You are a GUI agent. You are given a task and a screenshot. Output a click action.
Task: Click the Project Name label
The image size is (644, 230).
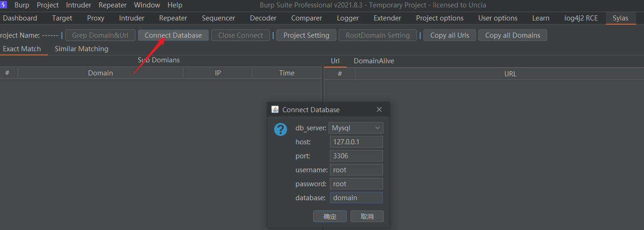click(x=29, y=35)
